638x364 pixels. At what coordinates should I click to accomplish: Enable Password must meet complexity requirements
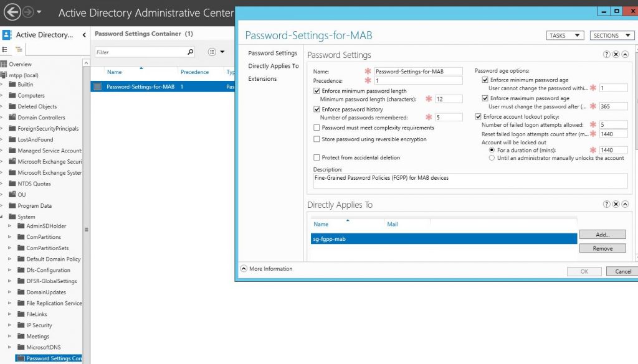click(317, 128)
